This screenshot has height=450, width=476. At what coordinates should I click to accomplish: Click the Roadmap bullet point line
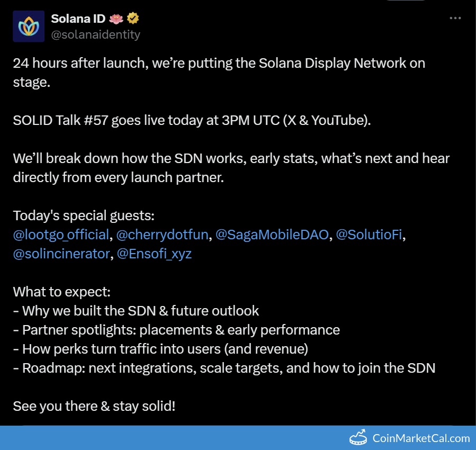coord(224,368)
